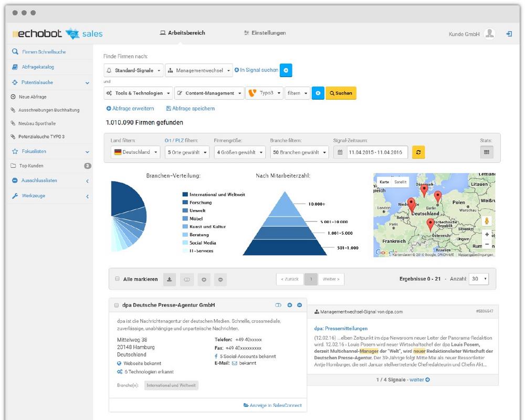Add dpa Deutsche Presse-Agentur to a Fokusliste
Image resolution: width=525 pixels, height=420 pixels.
[290, 305]
